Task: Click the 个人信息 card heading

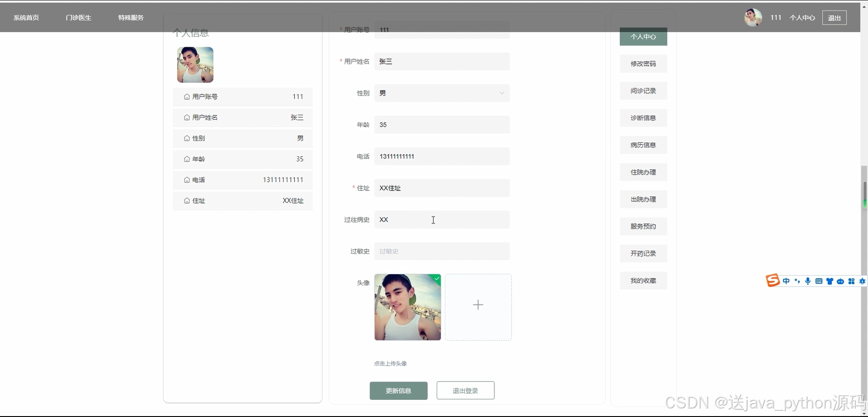Action: pyautogui.click(x=191, y=33)
